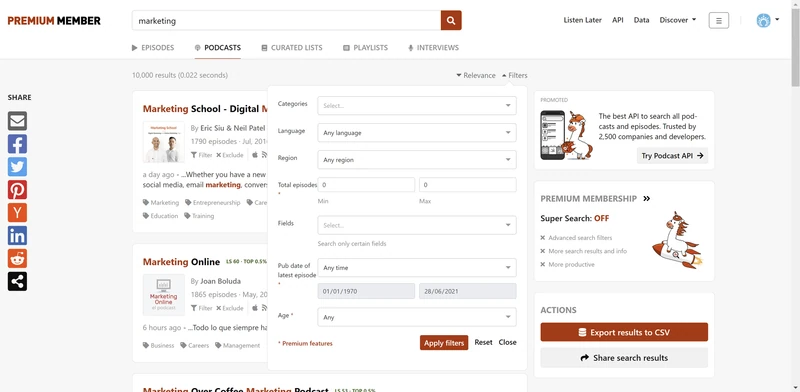800x392 pixels.
Task: Share on Pinterest icon
Action: 17,190
